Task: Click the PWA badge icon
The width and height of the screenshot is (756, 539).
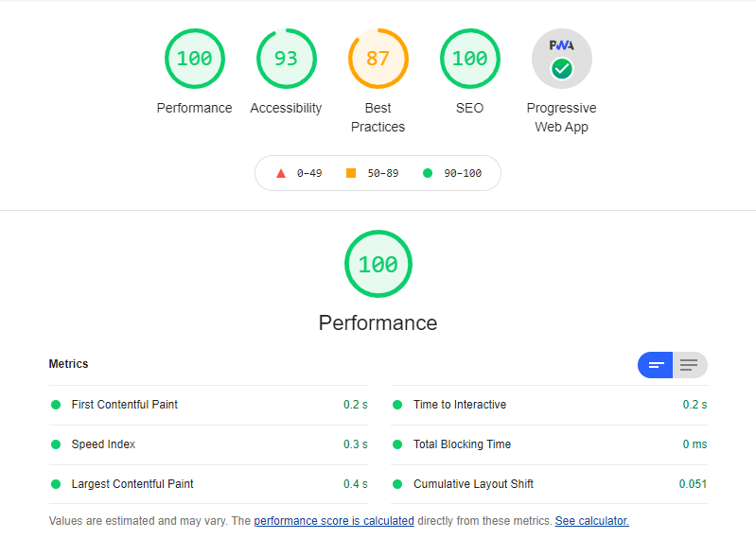Action: [x=562, y=59]
